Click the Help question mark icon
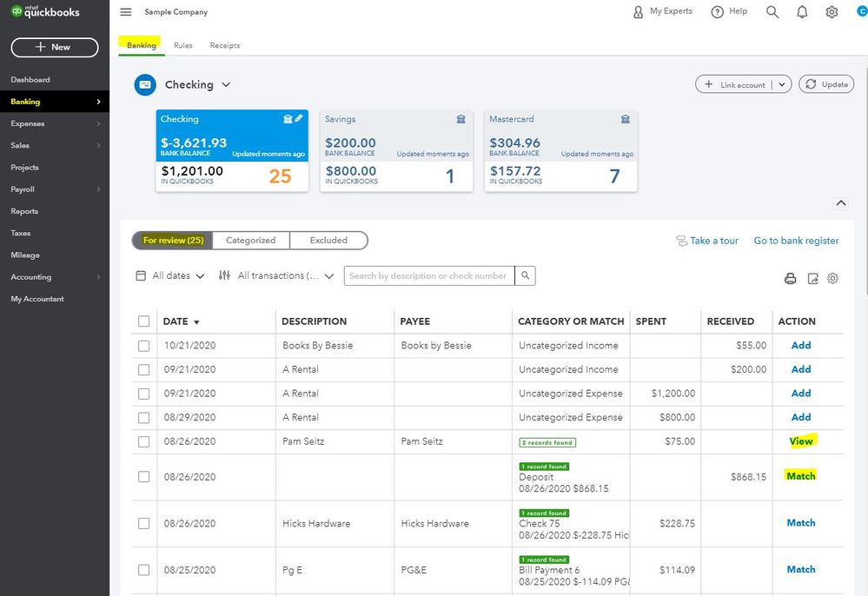The image size is (868, 596). click(x=717, y=12)
